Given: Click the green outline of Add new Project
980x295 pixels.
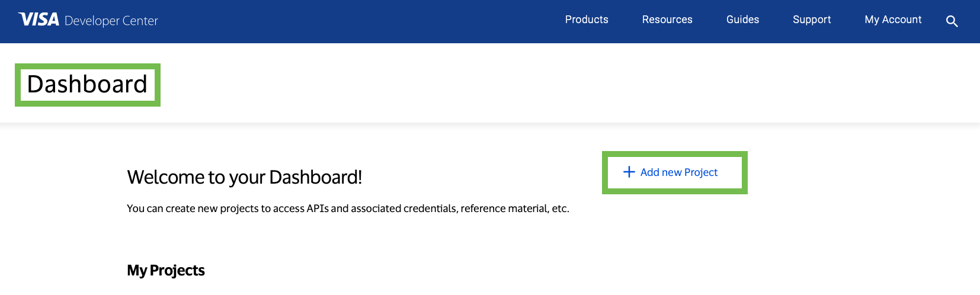Looking at the screenshot, I should click(605, 172).
